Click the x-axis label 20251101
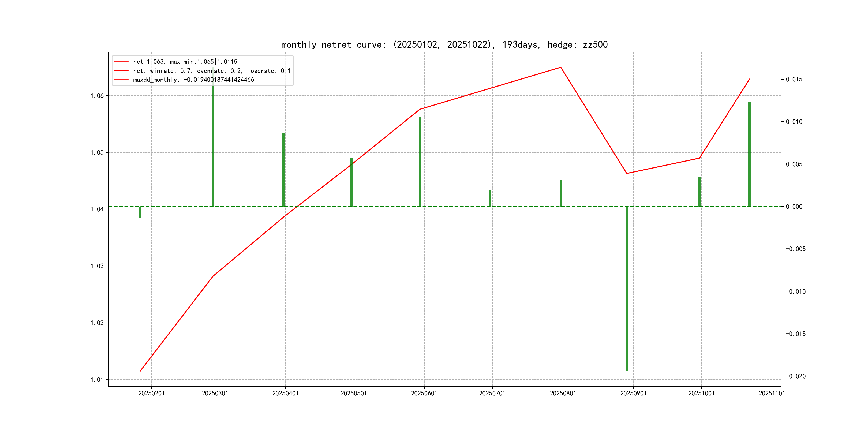868x434 pixels. 772,393
